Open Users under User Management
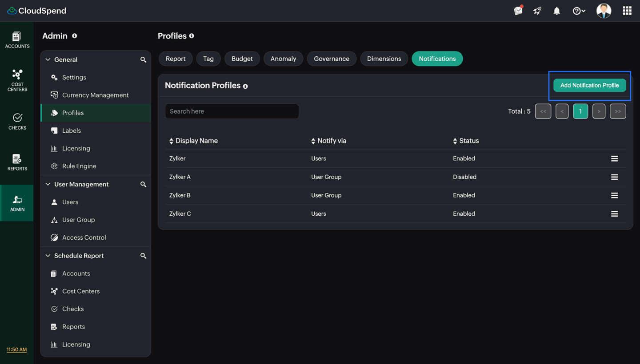Viewport: 640px width, 364px height. click(96, 202)
